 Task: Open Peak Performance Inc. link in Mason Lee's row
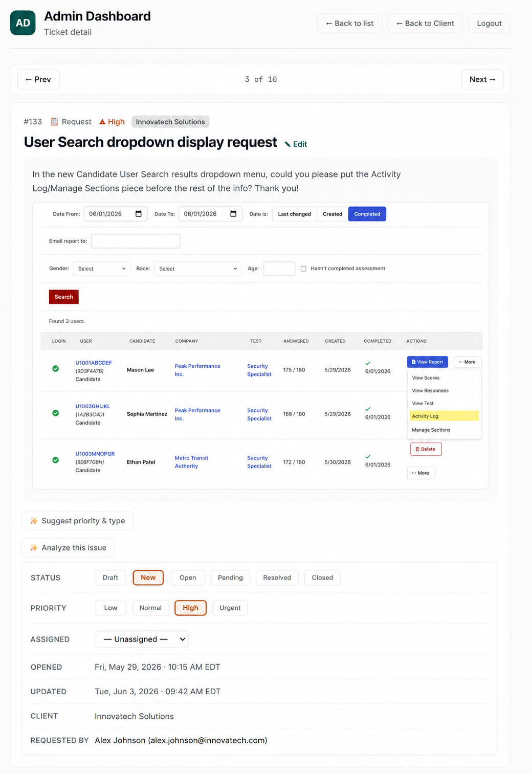point(197,370)
